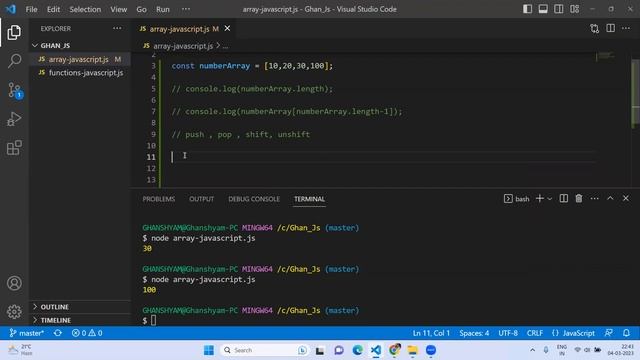The width and height of the screenshot is (640, 360).
Task: Open notifications bell in status bar
Action: (x=626, y=333)
